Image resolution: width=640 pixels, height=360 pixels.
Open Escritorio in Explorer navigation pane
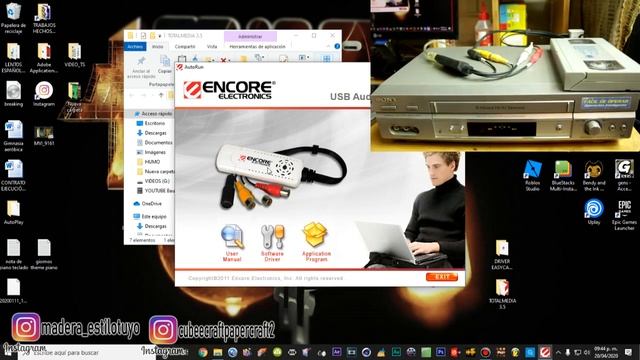pos(151,123)
